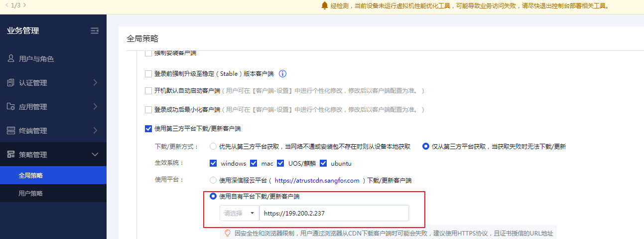Select 优先从第三方平台获取 radio option

tap(213, 147)
